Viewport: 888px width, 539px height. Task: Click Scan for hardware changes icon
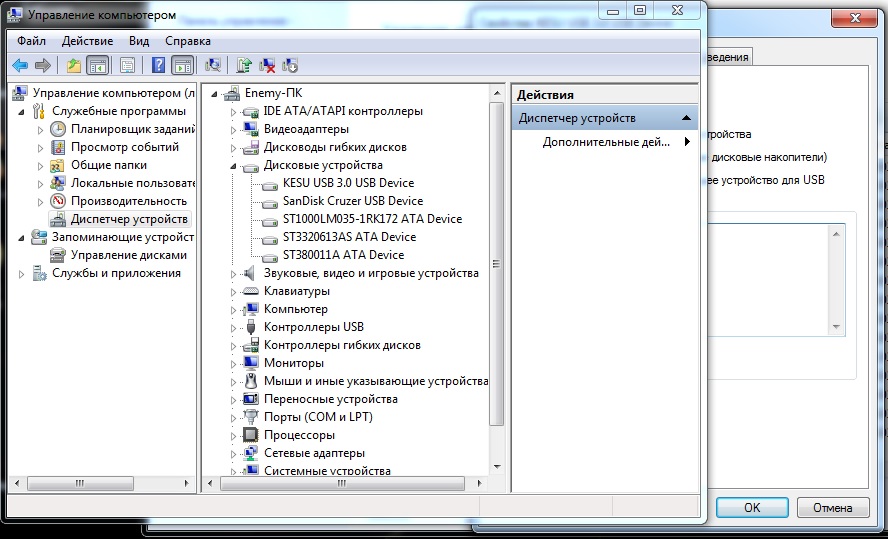213,66
